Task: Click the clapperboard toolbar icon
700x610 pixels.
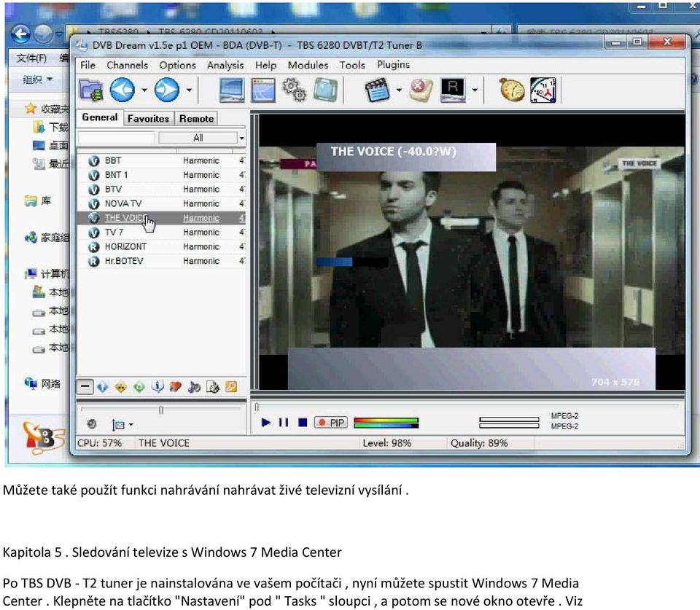Action: click(x=378, y=90)
